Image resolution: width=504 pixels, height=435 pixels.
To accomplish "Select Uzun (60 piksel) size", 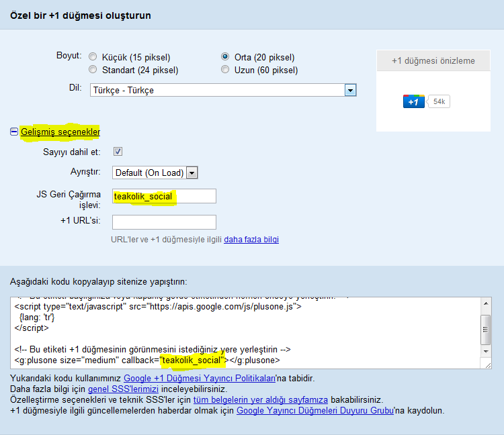I will (225, 70).
